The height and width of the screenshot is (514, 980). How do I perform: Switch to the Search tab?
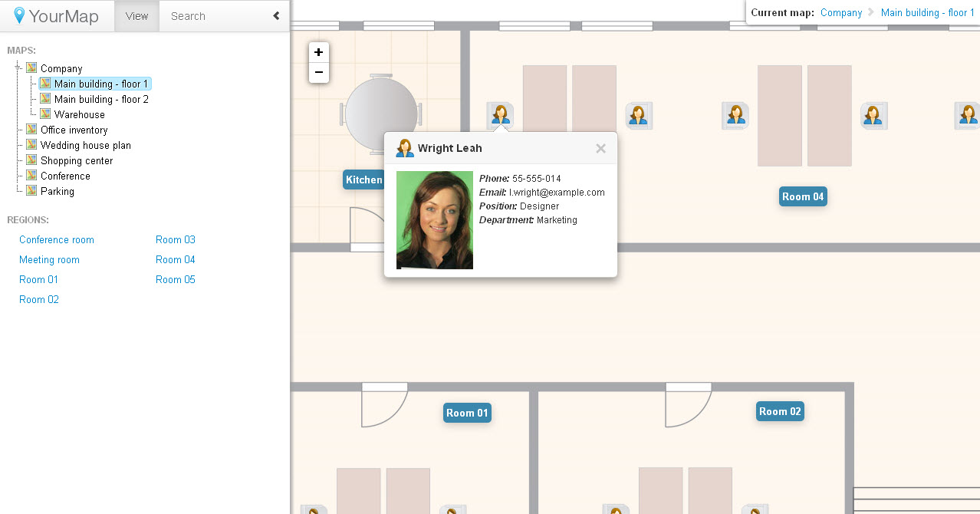click(188, 16)
